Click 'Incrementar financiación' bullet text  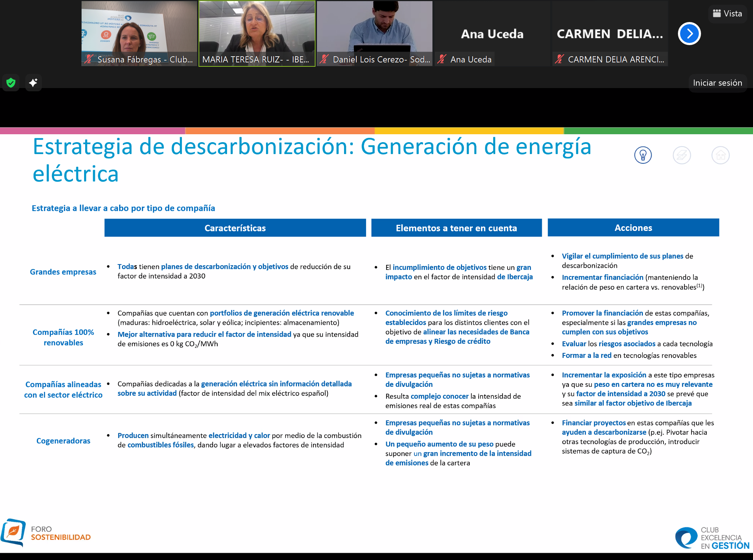(x=602, y=277)
